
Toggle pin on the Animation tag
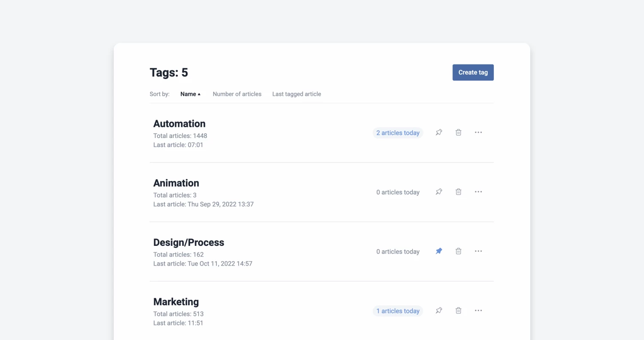click(x=439, y=192)
